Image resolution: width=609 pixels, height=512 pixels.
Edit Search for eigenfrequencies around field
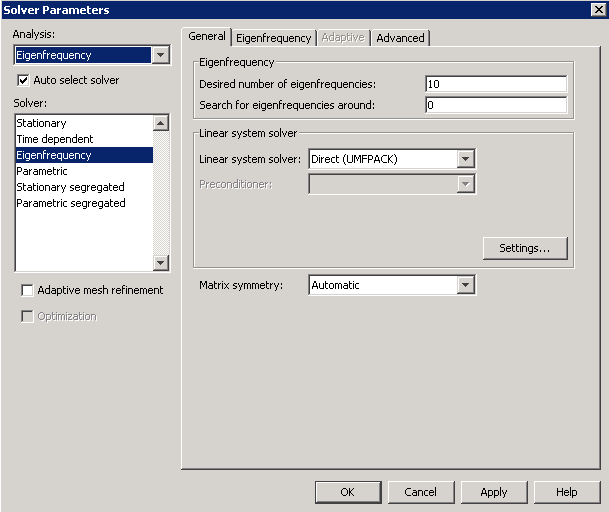[496, 105]
